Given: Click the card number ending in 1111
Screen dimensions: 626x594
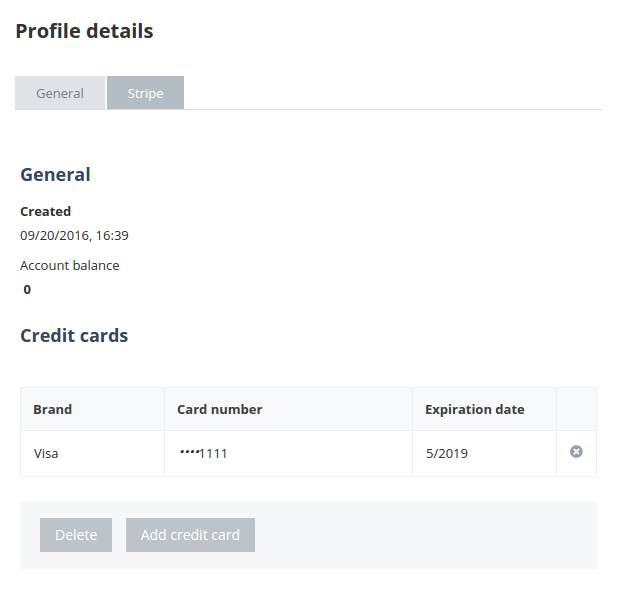Looking at the screenshot, I should [204, 453].
